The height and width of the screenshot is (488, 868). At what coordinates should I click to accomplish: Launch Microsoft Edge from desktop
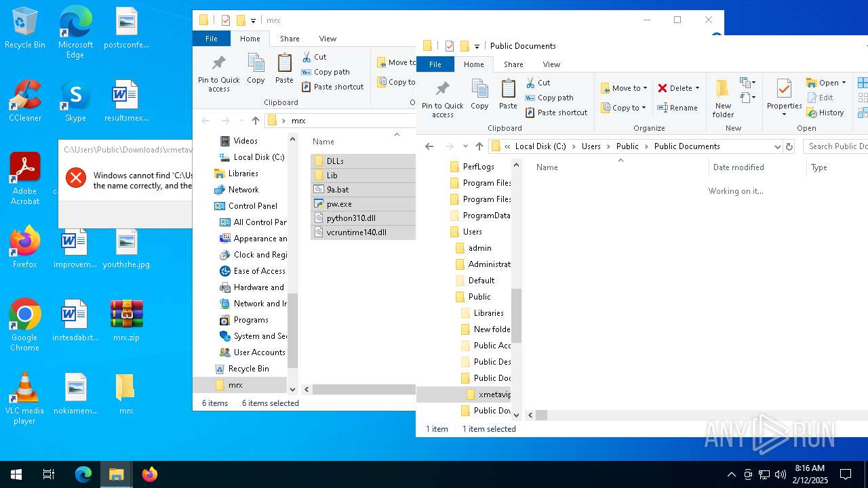tap(75, 33)
